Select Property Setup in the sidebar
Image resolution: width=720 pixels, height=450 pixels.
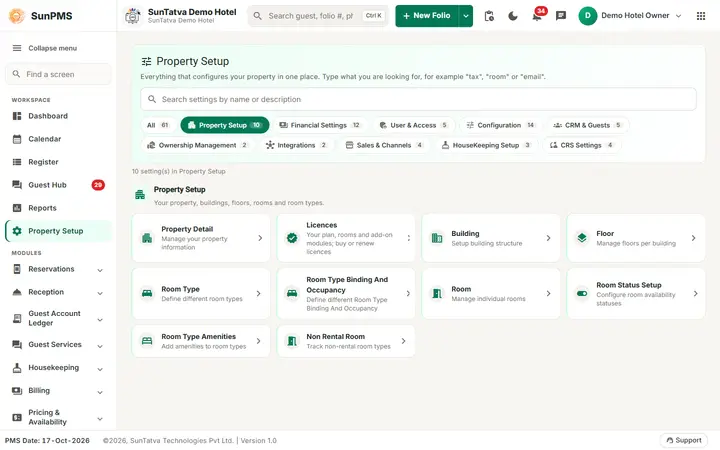click(58, 231)
